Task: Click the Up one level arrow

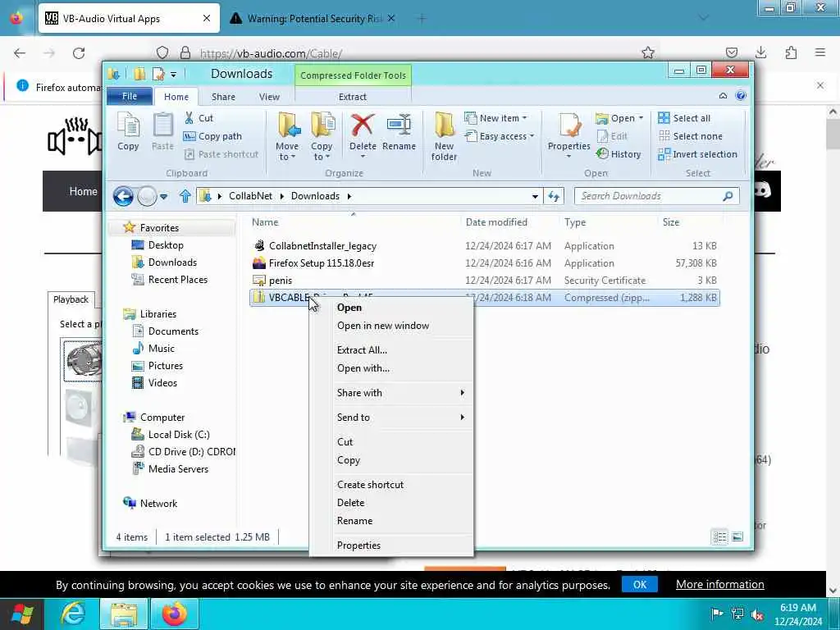Action: tap(185, 196)
